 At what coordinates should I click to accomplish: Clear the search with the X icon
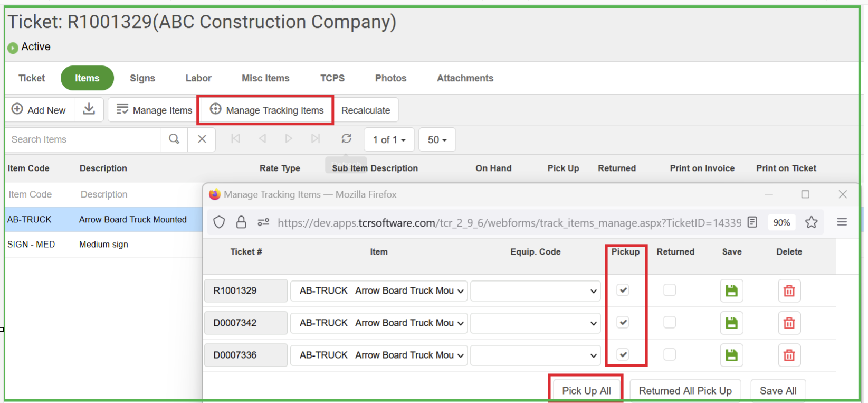click(x=202, y=139)
